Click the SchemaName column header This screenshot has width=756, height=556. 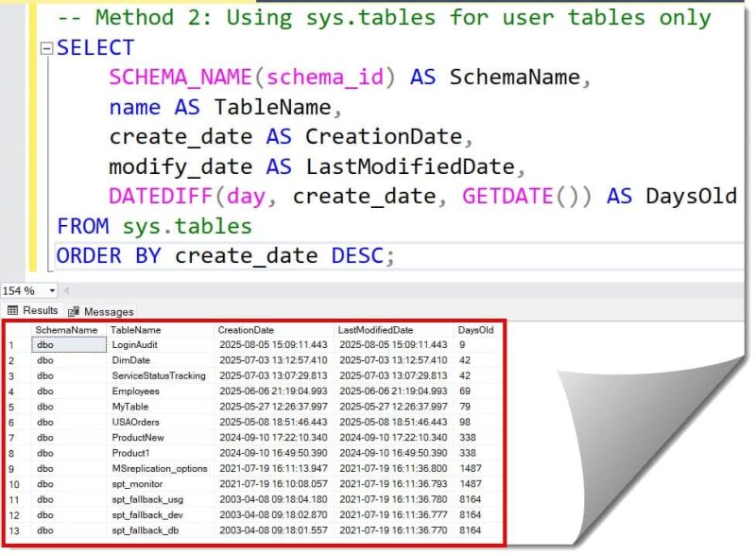click(x=66, y=330)
